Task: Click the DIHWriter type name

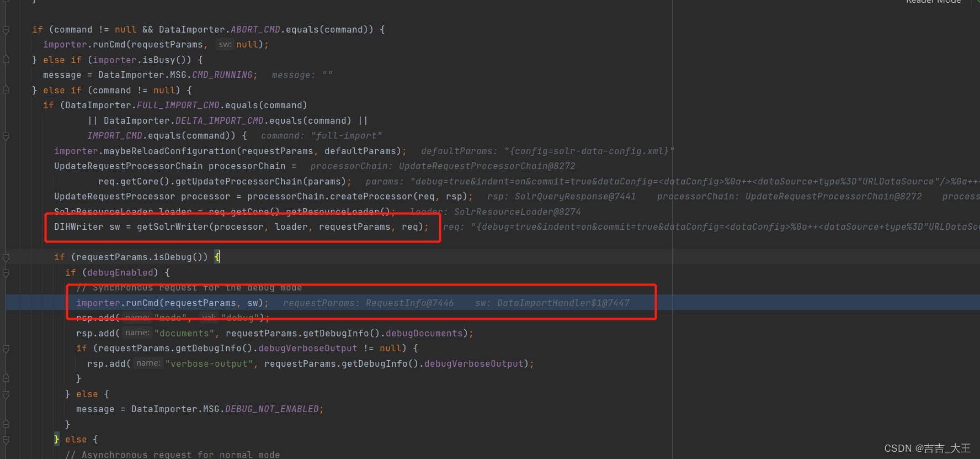Action: click(79, 227)
